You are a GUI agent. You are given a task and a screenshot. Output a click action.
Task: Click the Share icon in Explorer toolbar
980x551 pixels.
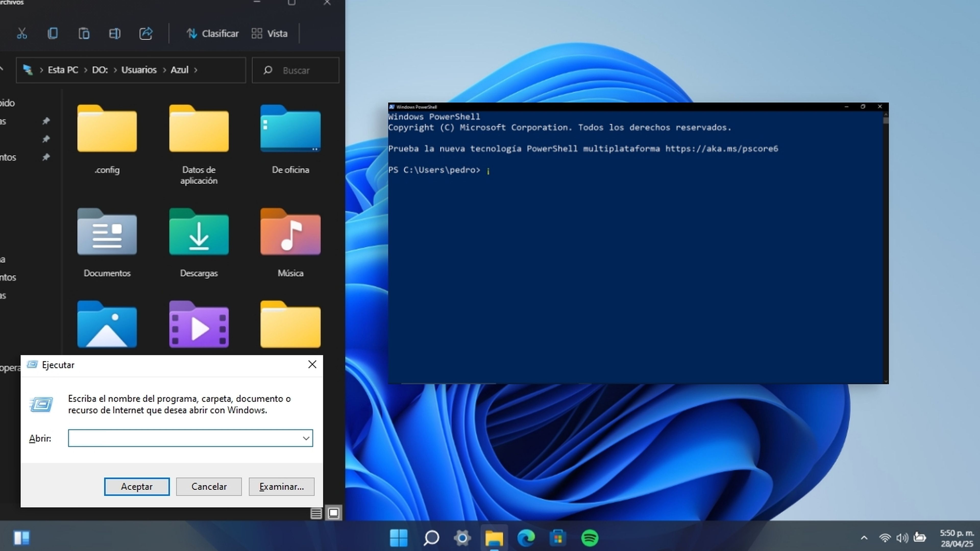point(146,33)
